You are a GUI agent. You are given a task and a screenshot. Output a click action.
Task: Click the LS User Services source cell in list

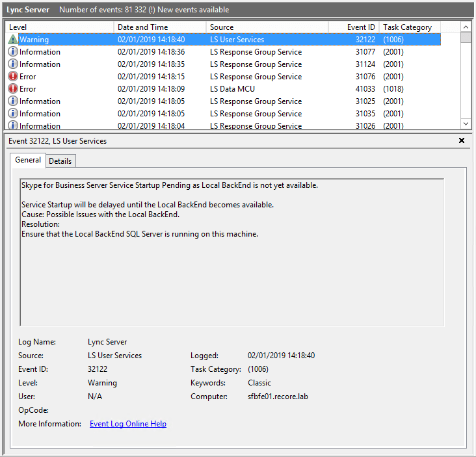click(x=237, y=40)
